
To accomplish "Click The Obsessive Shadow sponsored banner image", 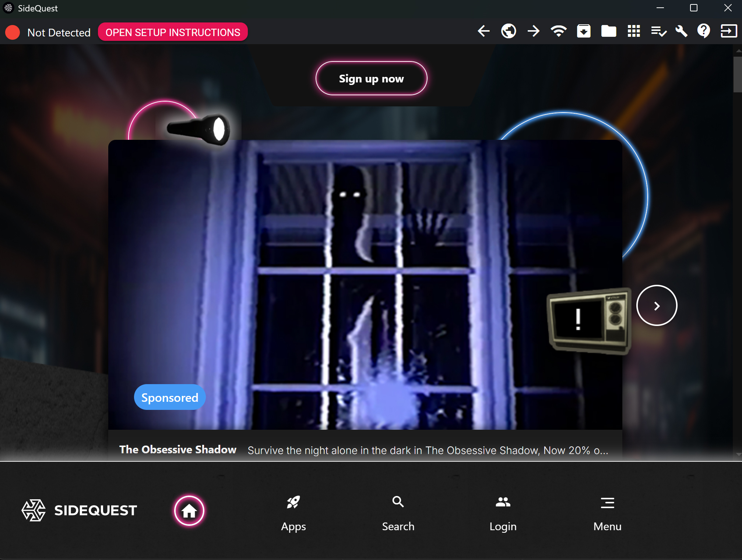I will [365, 284].
